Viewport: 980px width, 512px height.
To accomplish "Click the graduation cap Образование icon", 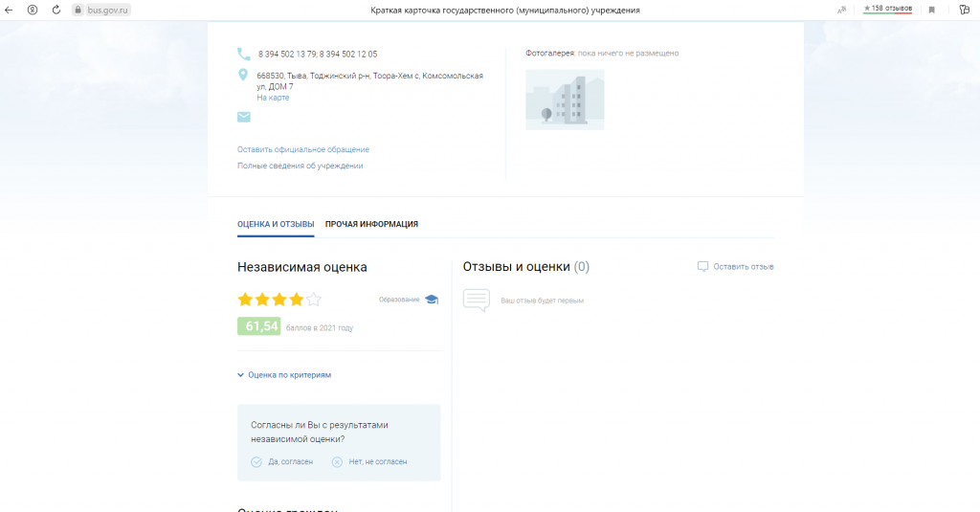I will click(432, 300).
